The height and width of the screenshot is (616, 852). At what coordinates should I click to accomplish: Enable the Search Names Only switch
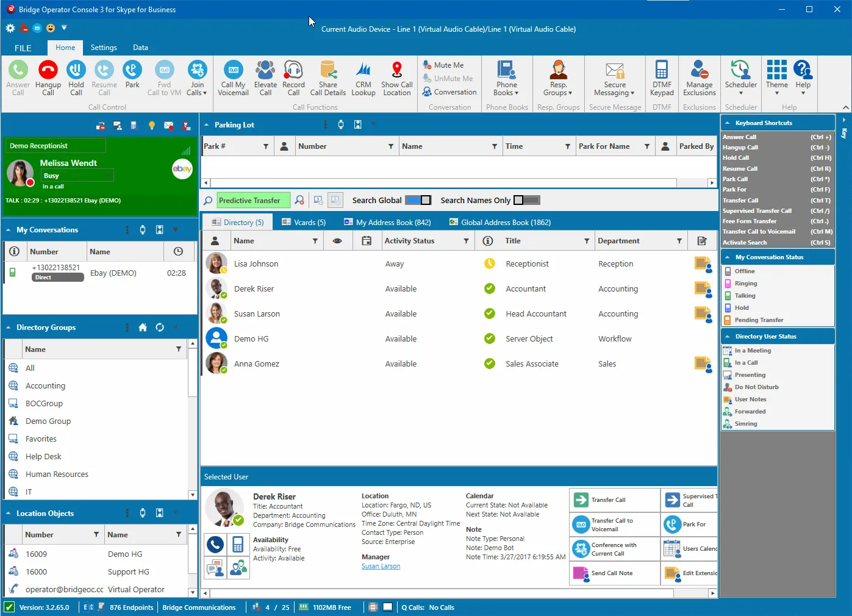[x=526, y=200]
